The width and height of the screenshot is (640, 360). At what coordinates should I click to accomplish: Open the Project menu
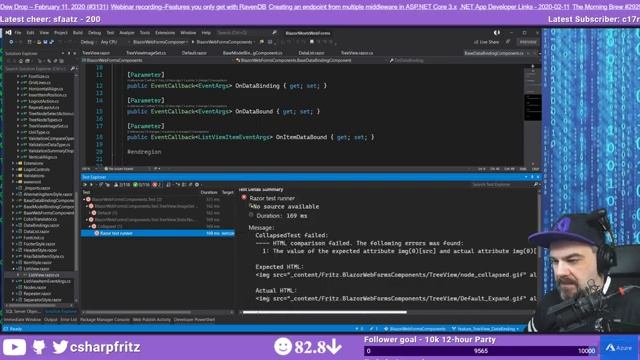[x=61, y=33]
